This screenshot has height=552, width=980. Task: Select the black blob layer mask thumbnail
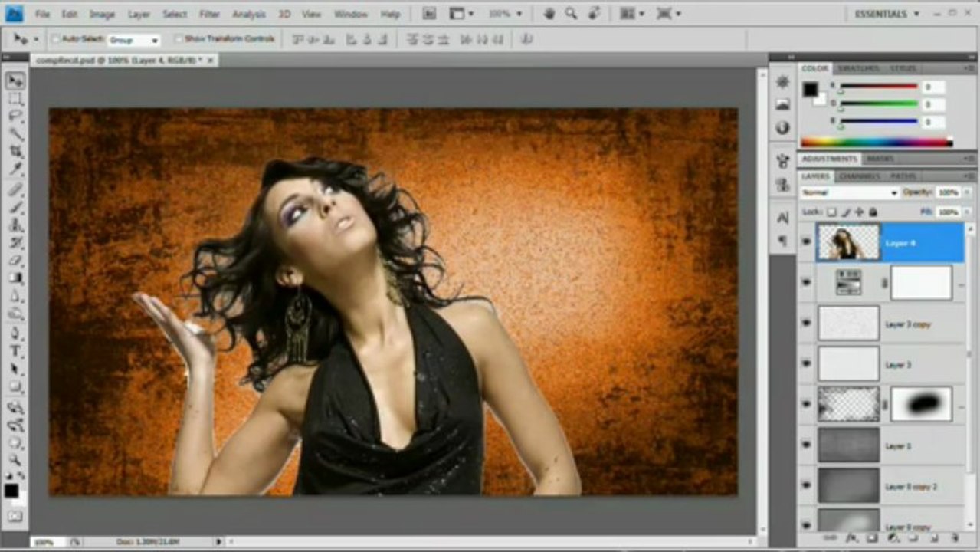tap(921, 404)
